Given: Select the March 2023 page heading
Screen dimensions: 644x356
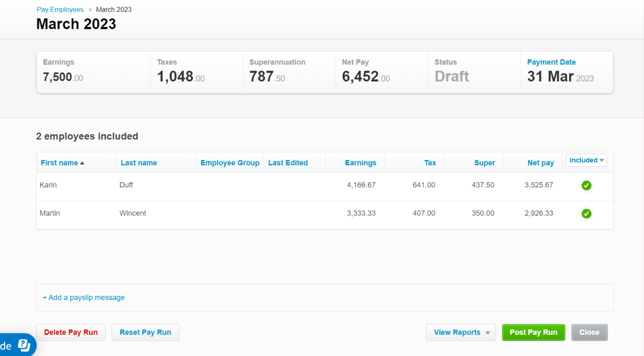Looking at the screenshot, I should [x=76, y=24].
